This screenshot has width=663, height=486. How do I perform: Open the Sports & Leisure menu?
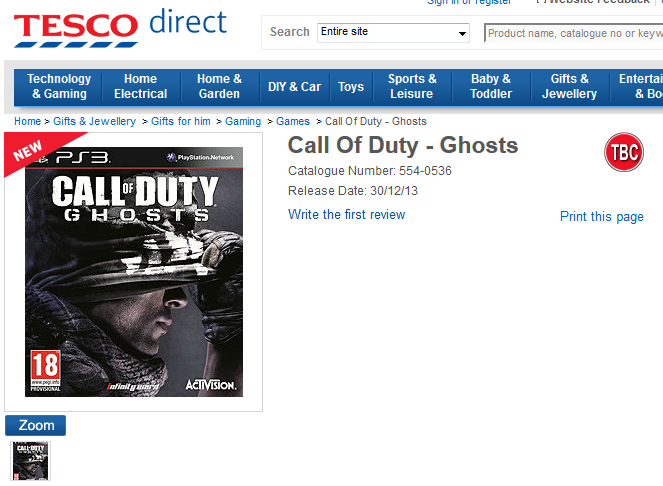[x=412, y=86]
